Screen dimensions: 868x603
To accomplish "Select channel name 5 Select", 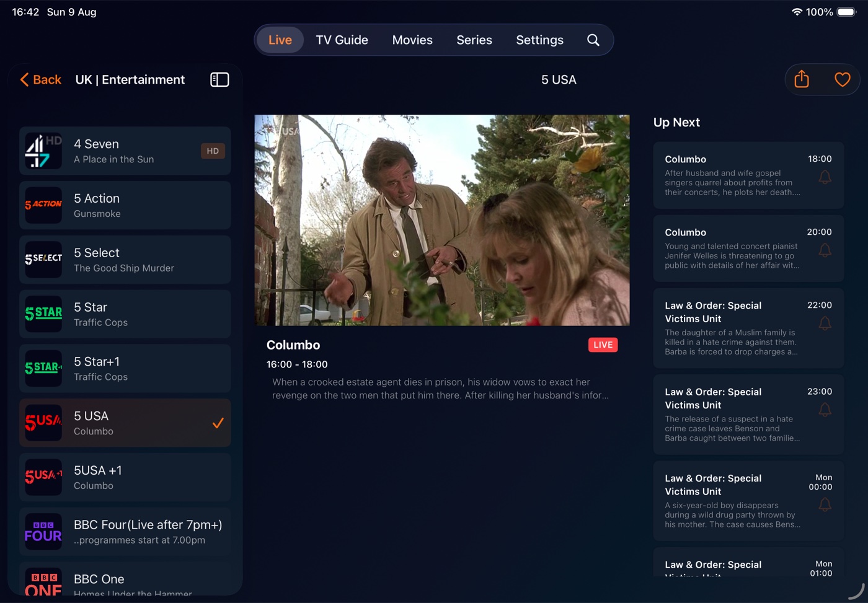I will pyautogui.click(x=97, y=253).
